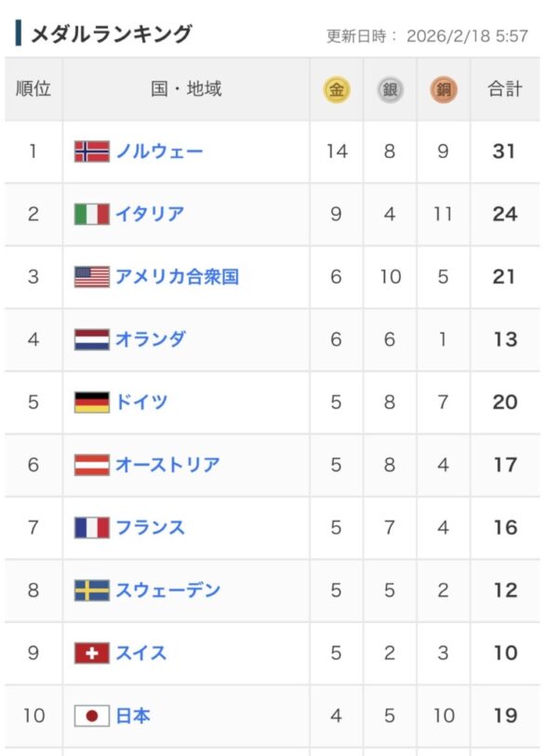Screen dimensions: 558x756
Task: Click the Italy flag icon
Action: pyautogui.click(x=92, y=214)
